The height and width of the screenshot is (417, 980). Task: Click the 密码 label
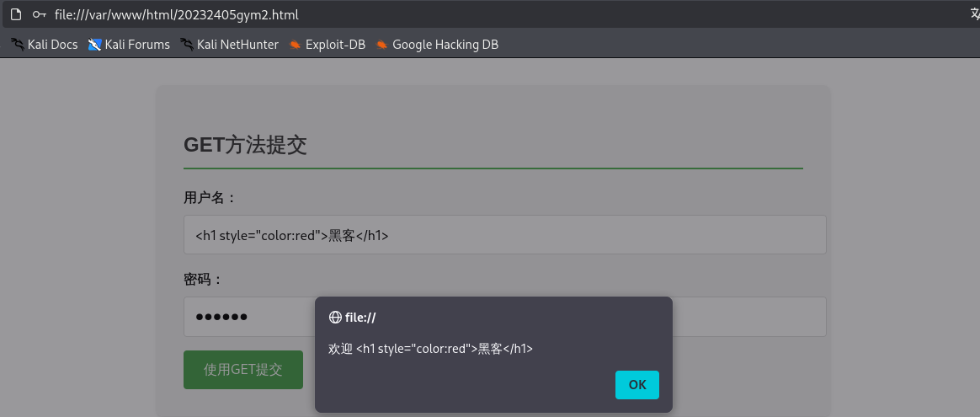pos(203,279)
